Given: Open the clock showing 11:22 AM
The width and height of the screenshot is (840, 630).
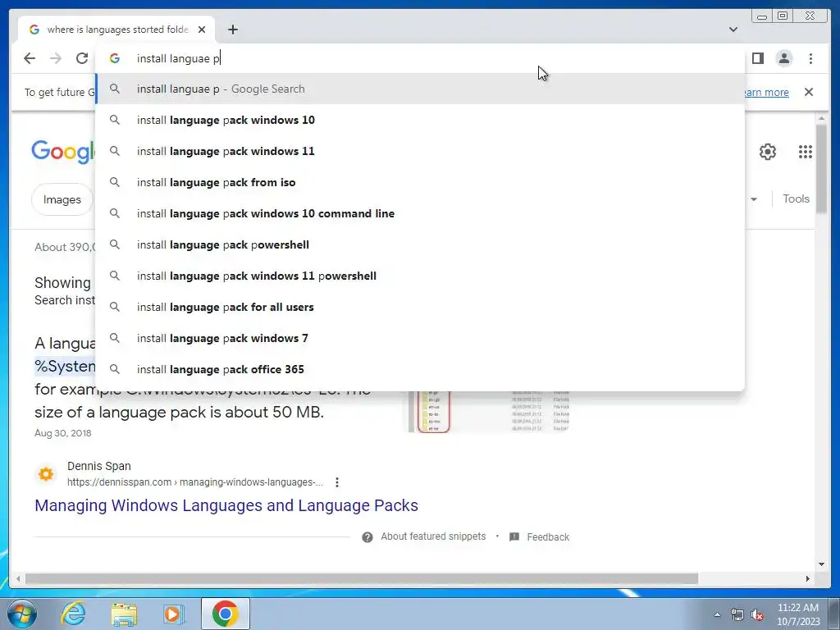Looking at the screenshot, I should pos(798,614).
